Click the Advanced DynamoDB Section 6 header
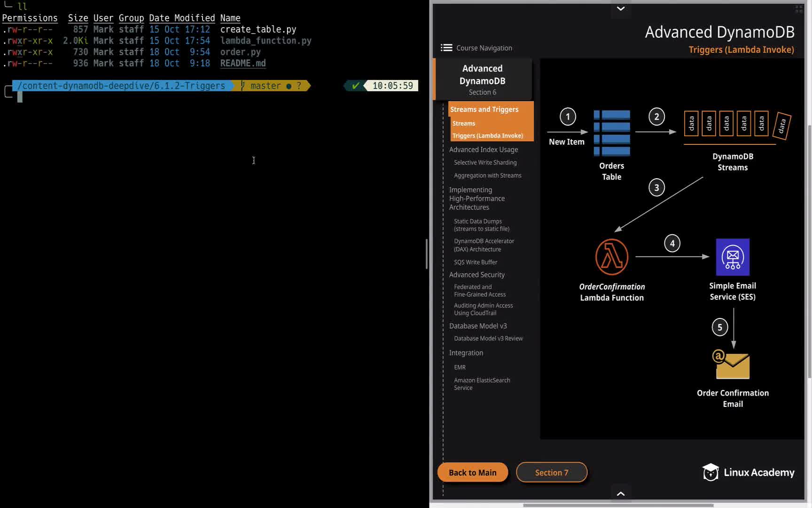This screenshot has width=812, height=508. click(x=483, y=79)
